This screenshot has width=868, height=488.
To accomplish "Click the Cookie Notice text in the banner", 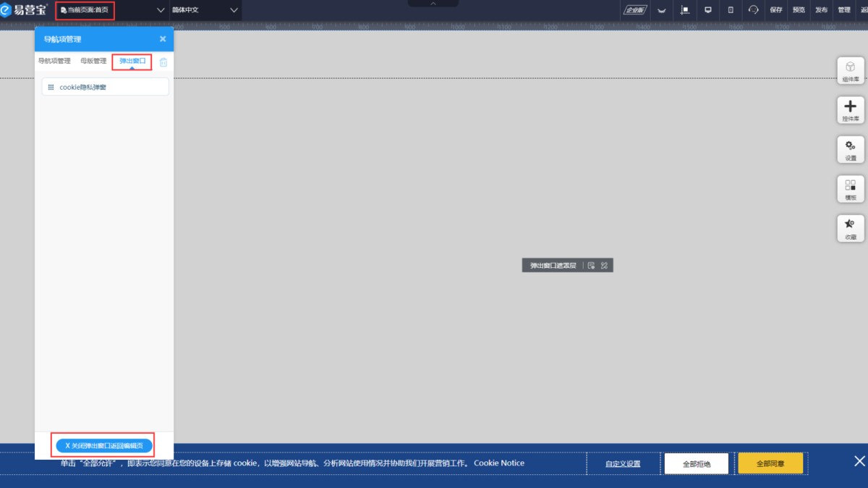I will [x=499, y=463].
